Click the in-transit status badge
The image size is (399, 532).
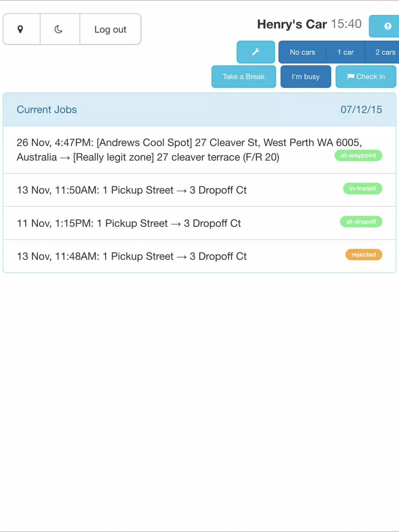362,188
